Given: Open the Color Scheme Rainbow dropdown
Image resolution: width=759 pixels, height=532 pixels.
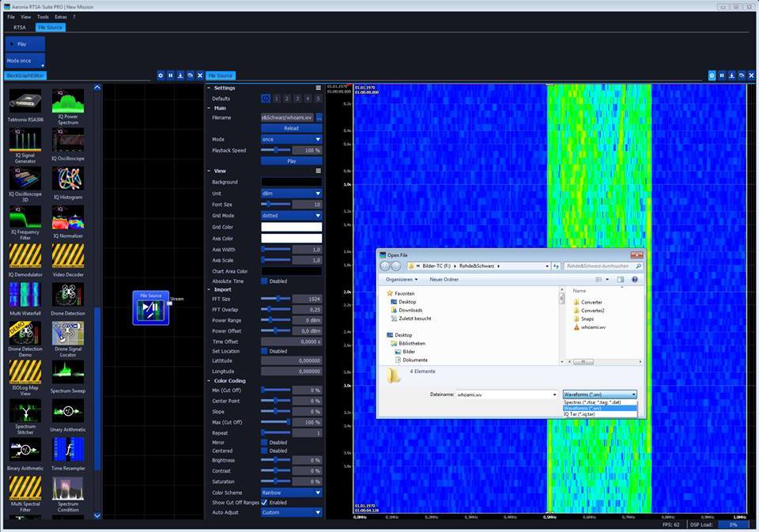Looking at the screenshot, I should tap(292, 492).
